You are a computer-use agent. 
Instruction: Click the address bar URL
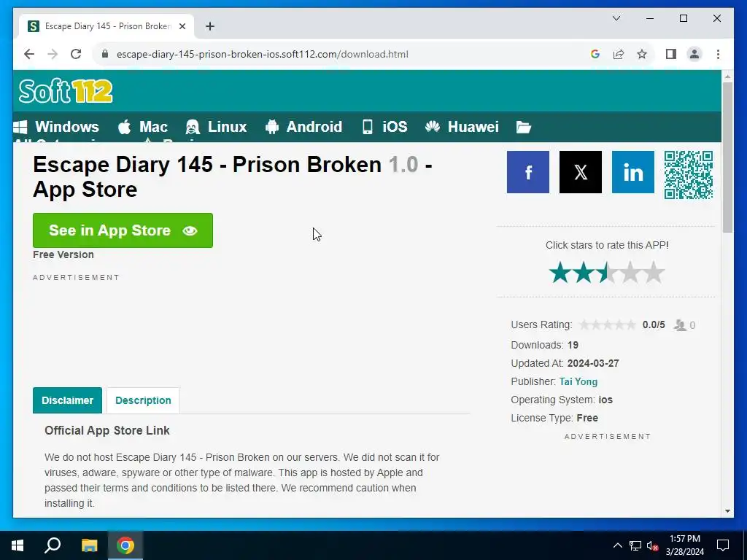pyautogui.click(x=263, y=54)
